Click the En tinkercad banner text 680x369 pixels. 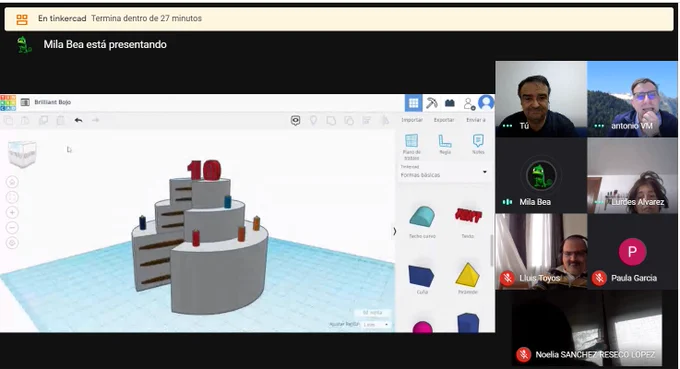pos(62,18)
